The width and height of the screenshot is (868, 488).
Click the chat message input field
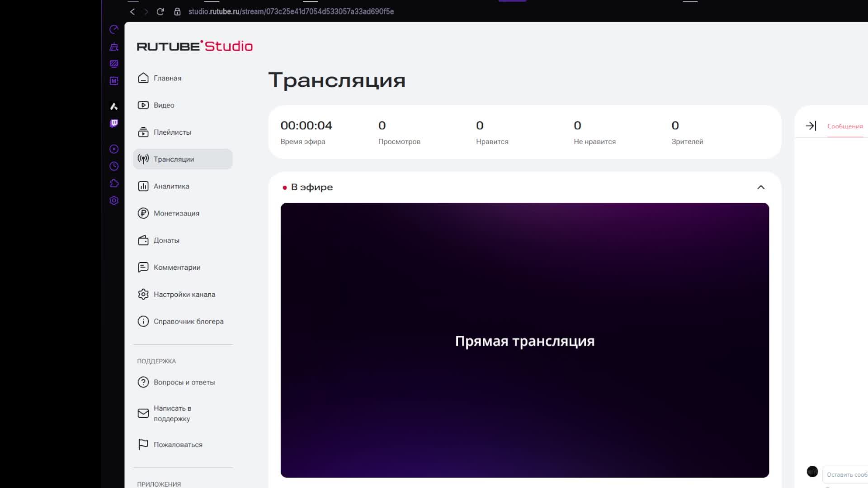tap(845, 474)
